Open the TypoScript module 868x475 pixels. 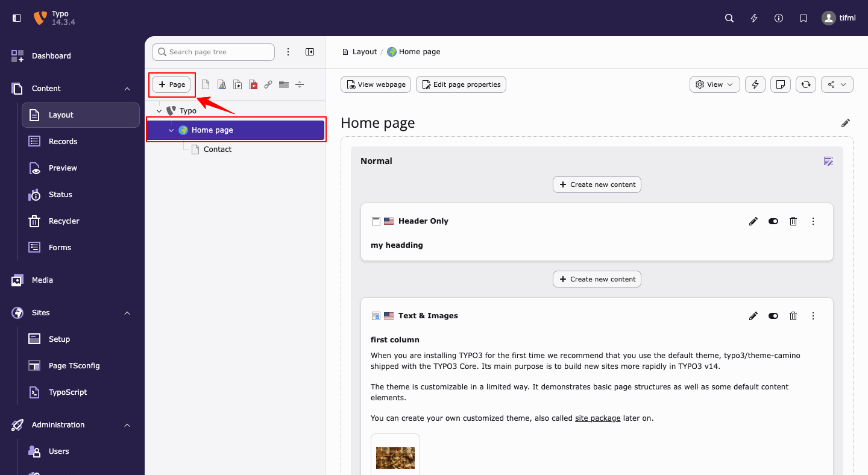tap(81, 392)
